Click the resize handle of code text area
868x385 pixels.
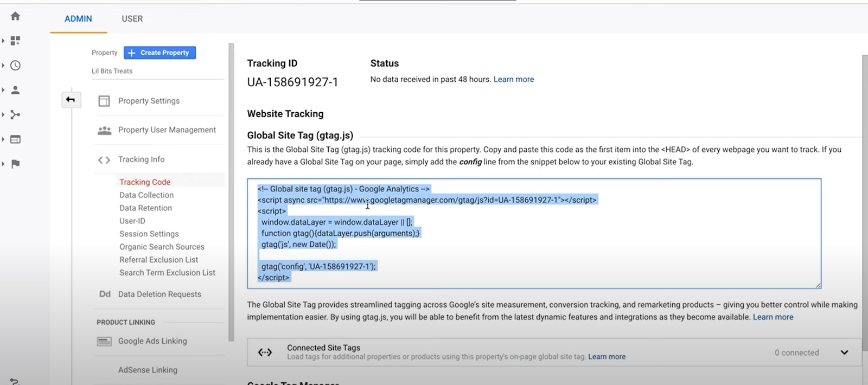click(x=818, y=285)
